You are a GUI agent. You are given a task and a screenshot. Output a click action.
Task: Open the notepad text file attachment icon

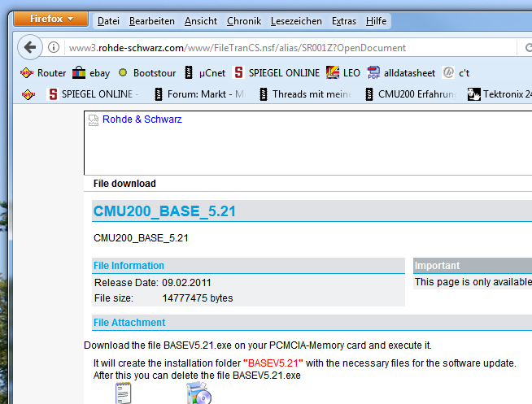pos(123,393)
